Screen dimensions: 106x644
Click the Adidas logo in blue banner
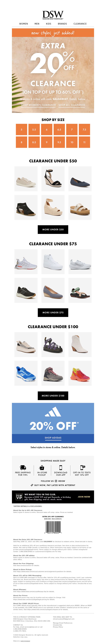coord(53,412)
